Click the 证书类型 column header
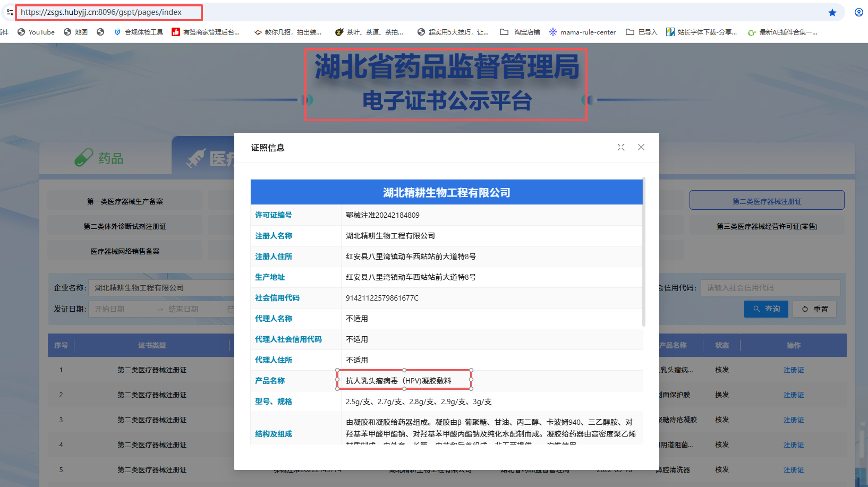The image size is (868, 487). pos(152,345)
